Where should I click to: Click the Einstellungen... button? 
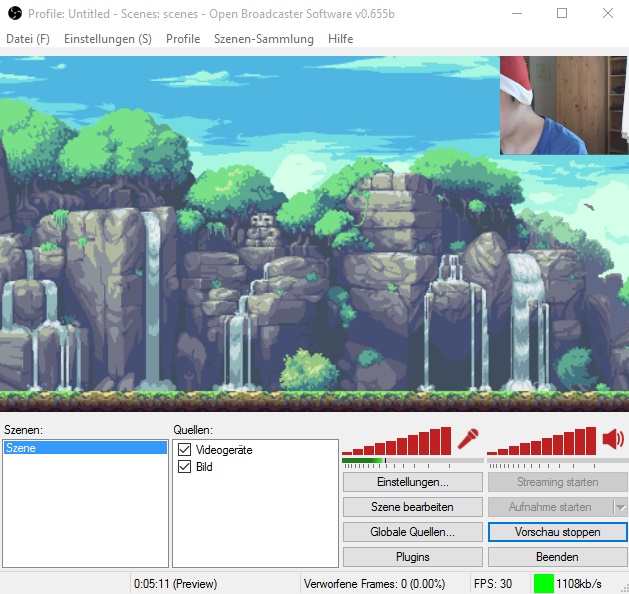click(x=413, y=482)
